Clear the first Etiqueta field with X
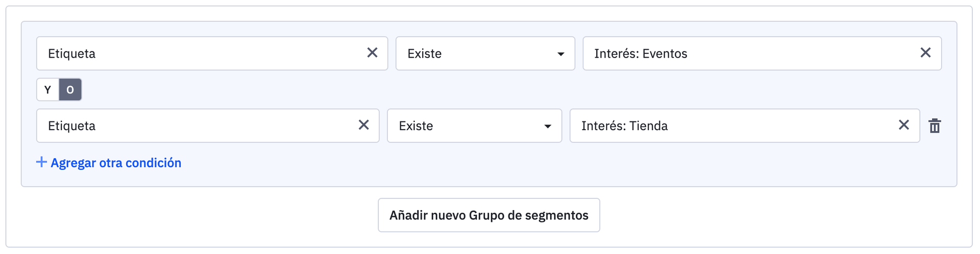This screenshot has width=980, height=254. [372, 53]
